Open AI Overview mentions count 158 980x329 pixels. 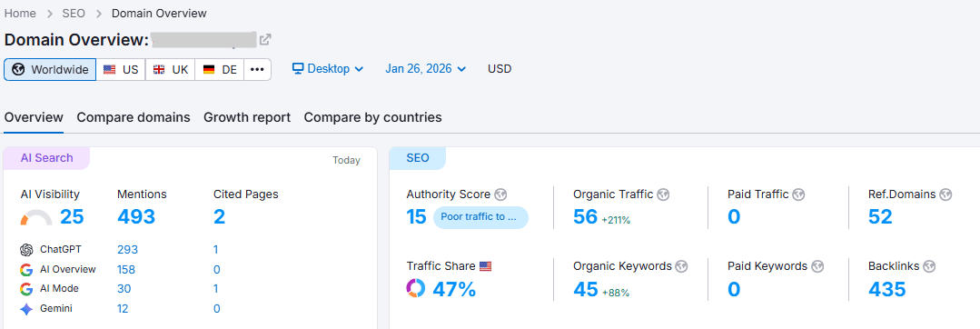[126, 270]
